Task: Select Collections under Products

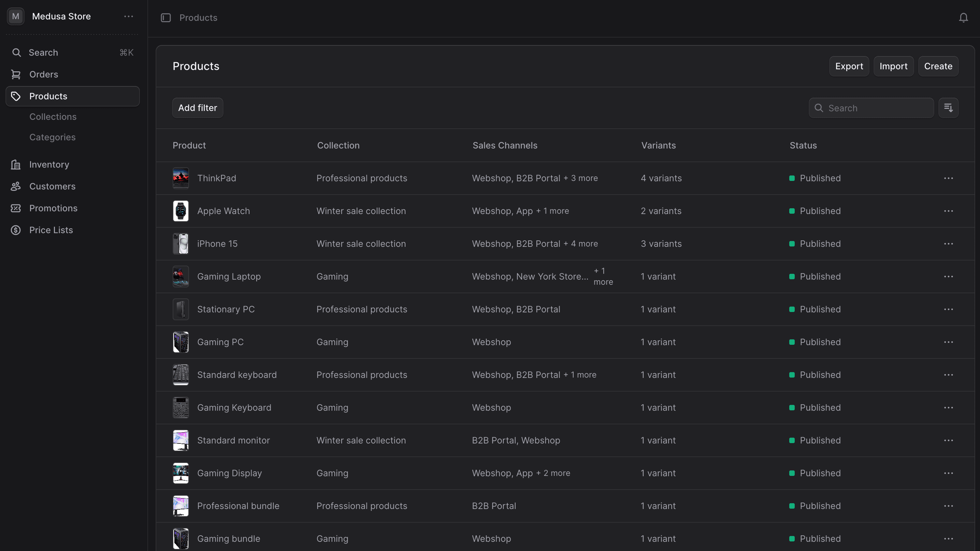Action: click(x=53, y=116)
